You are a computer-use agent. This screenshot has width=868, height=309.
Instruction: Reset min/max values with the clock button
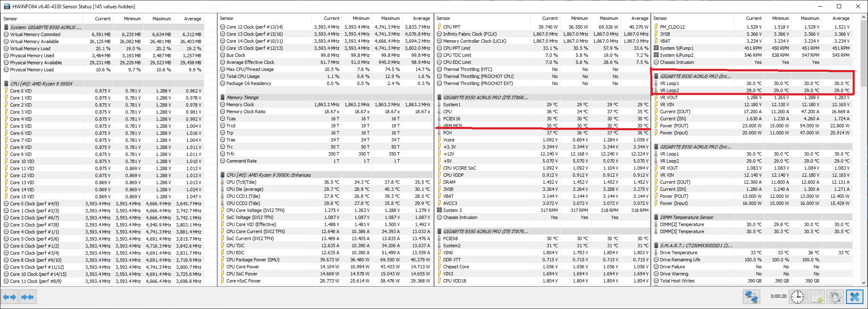tap(797, 297)
